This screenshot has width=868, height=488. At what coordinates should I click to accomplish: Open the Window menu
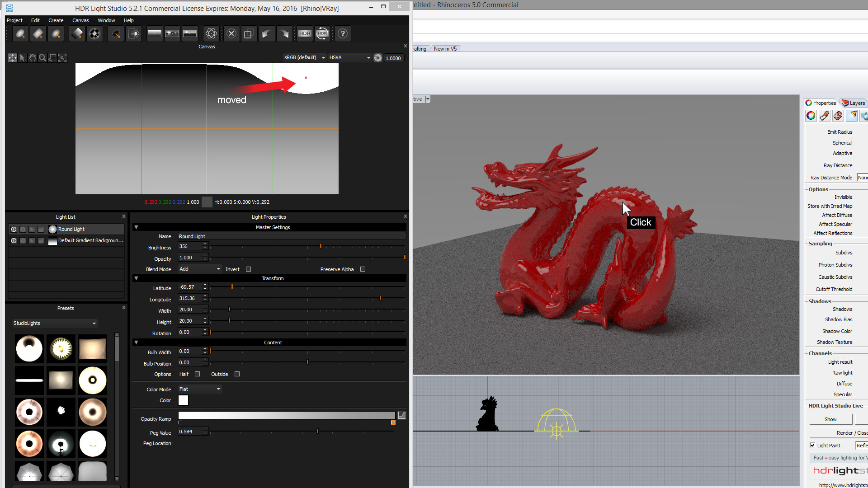coord(106,20)
